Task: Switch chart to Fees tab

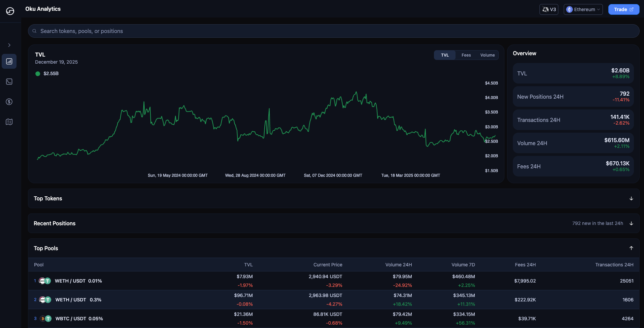Action: 466,55
